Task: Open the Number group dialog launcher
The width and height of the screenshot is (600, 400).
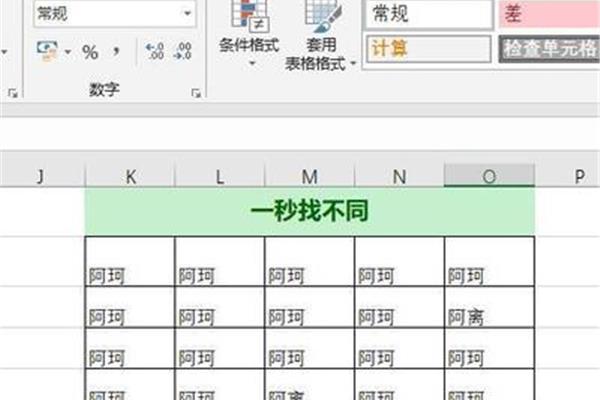Action: pos(196,93)
